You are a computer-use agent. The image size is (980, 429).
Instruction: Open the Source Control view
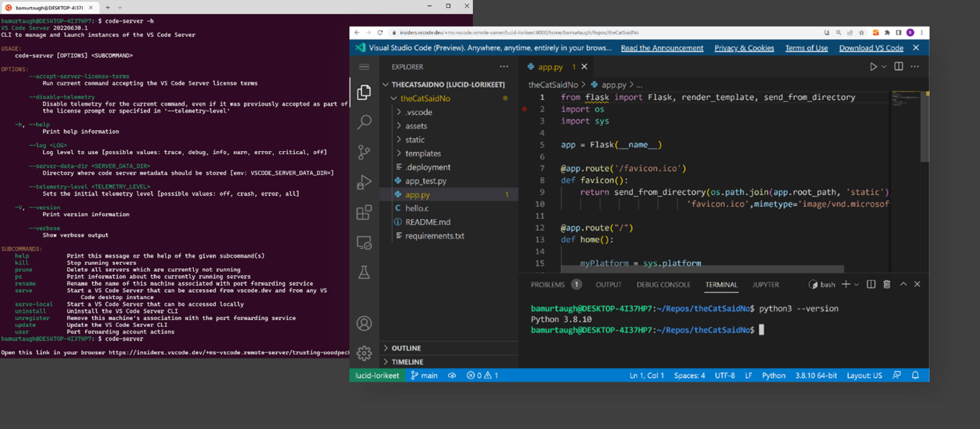point(364,152)
